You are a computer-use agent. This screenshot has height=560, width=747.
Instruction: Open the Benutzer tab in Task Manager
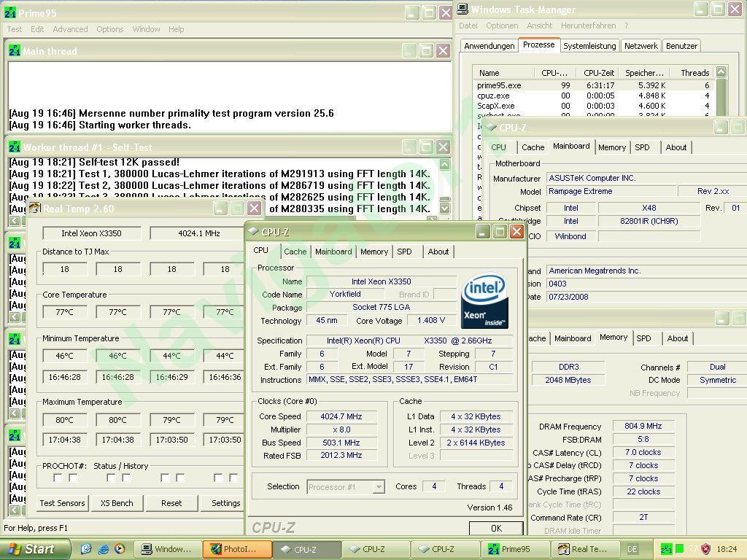click(681, 46)
